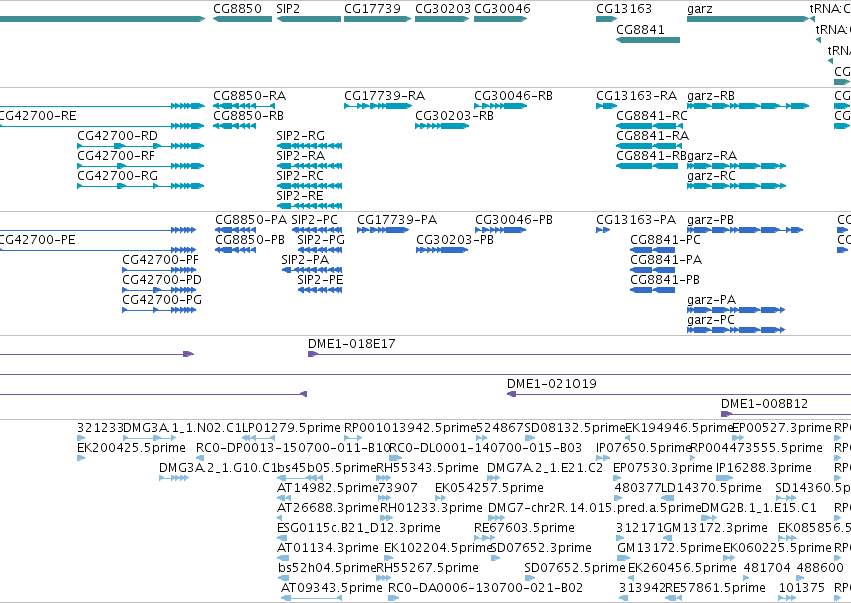Click the CG42700-RG transcript label
Screen dimensions: 851x603
coord(117,176)
